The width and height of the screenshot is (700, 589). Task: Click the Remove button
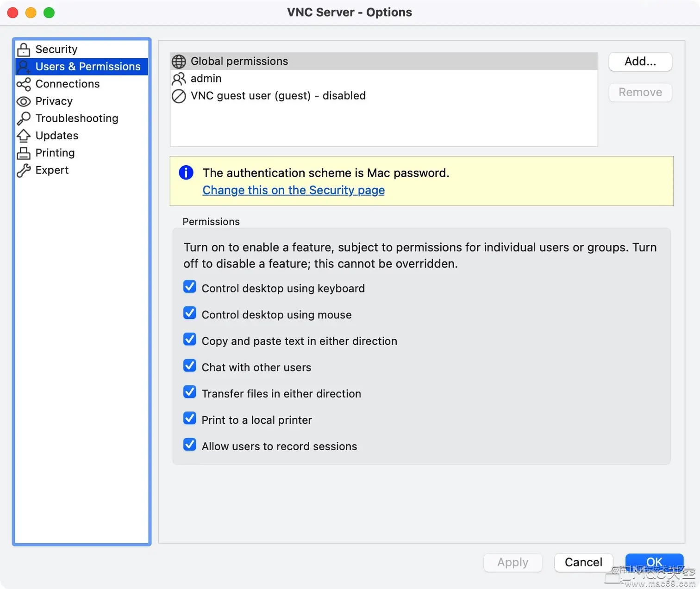click(640, 93)
